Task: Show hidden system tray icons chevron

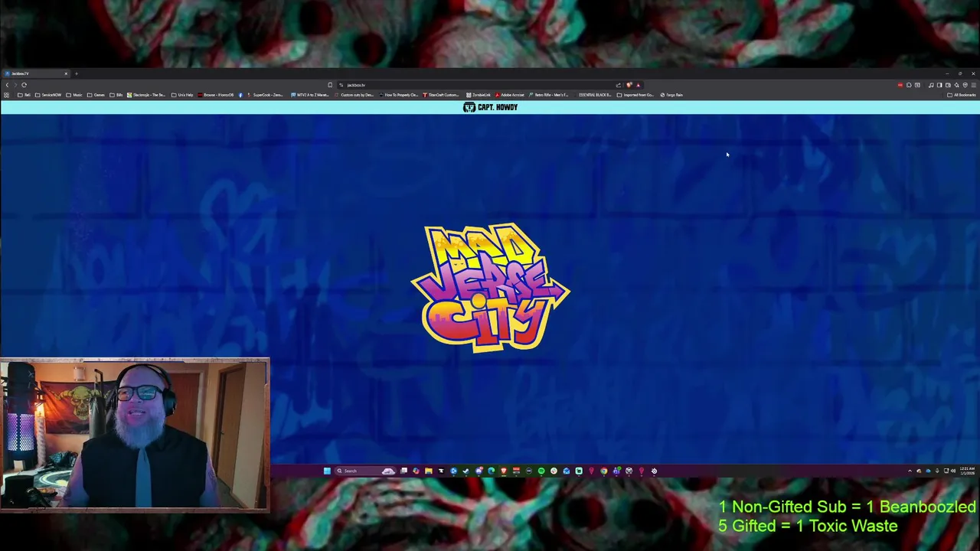Action: [x=910, y=471]
